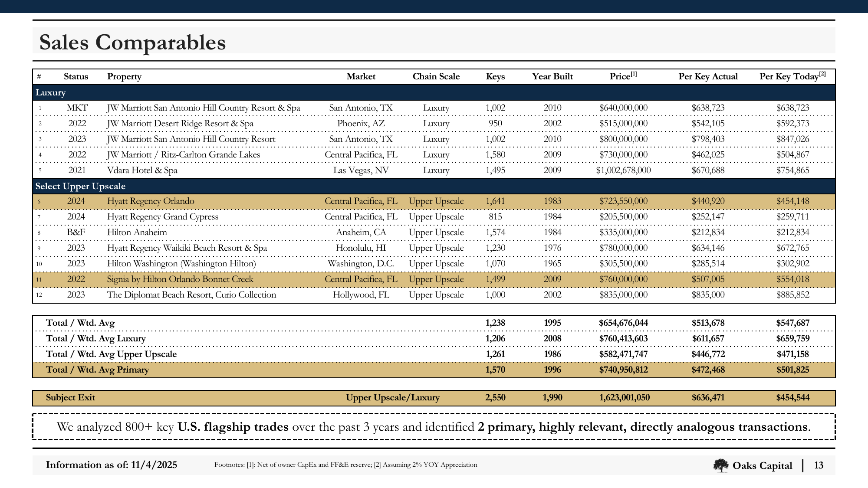Click the 'Hyatt Regency Grand Cypress' property

(163, 216)
